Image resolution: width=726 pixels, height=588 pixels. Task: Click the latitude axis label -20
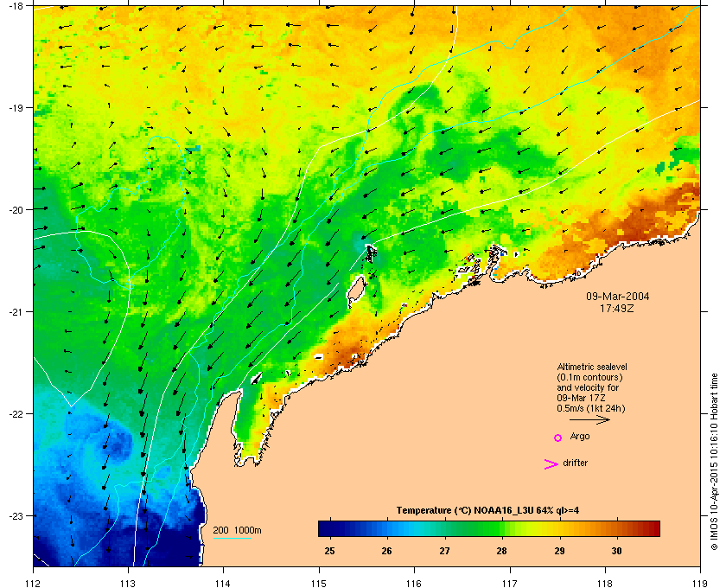(x=16, y=209)
